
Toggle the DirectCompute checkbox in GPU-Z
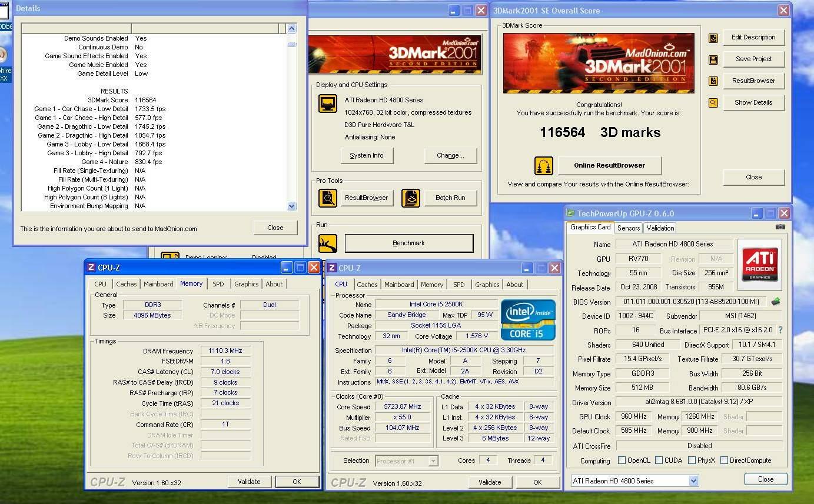[724, 460]
